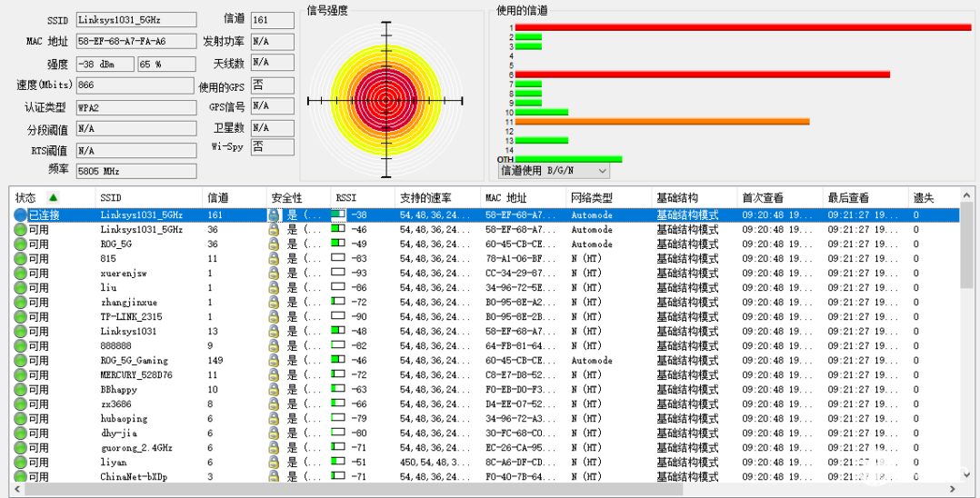
Task: Click the green sort arrow in 状态 header
Action: [x=53, y=197]
